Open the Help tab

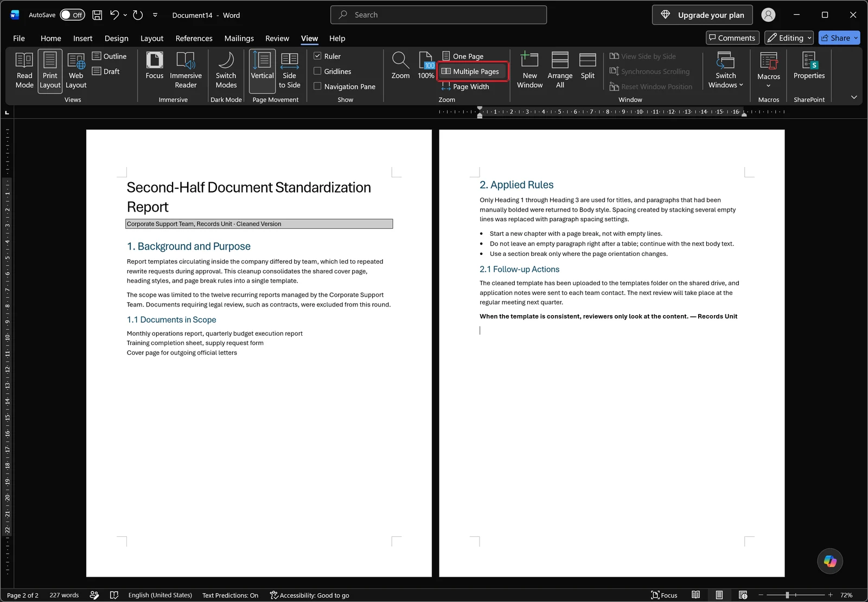[x=337, y=39]
